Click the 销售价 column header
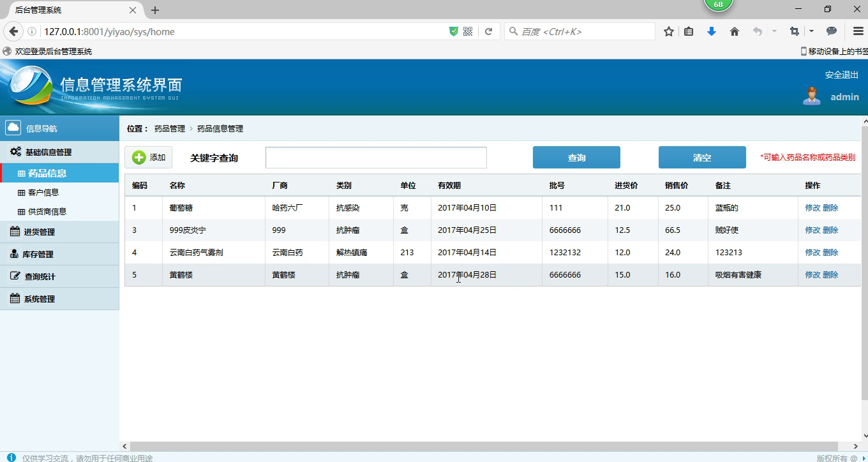 (677, 185)
